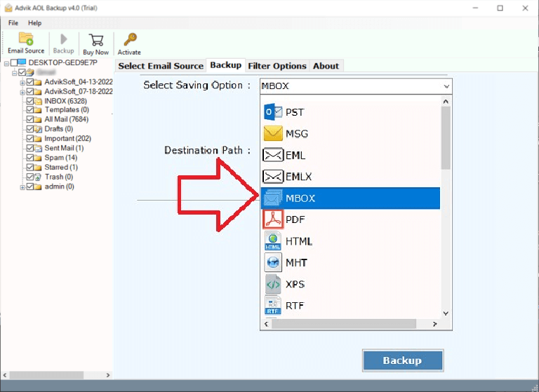This screenshot has height=392, width=539.
Task: Click the folder tree scroll right arrow
Action: (108, 375)
